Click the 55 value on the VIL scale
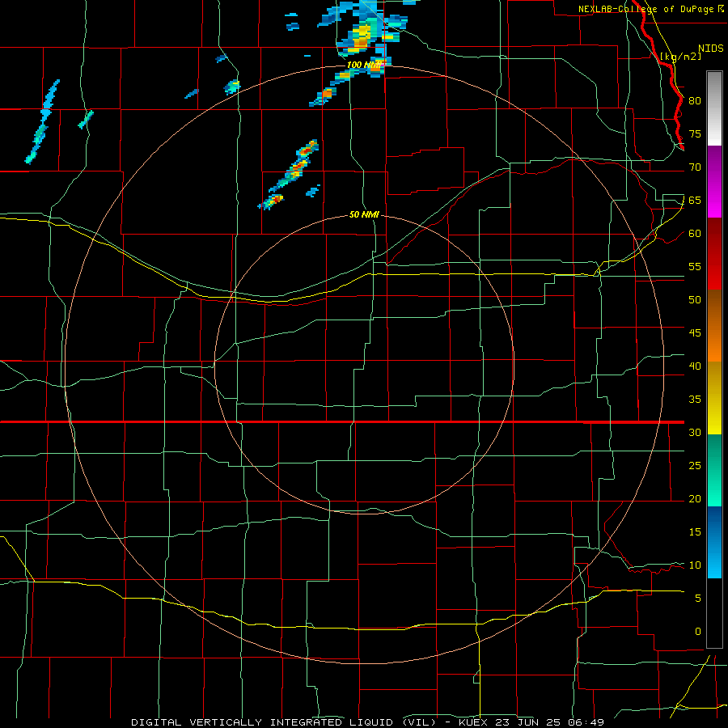The width and height of the screenshot is (728, 728). tap(695, 267)
